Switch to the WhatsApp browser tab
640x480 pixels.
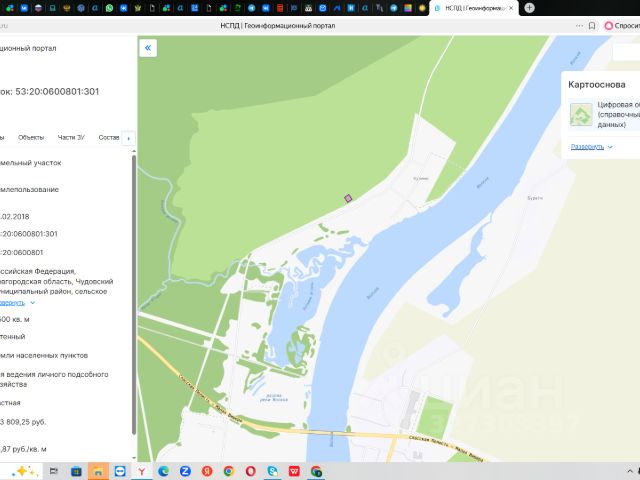pyautogui.click(x=109, y=8)
